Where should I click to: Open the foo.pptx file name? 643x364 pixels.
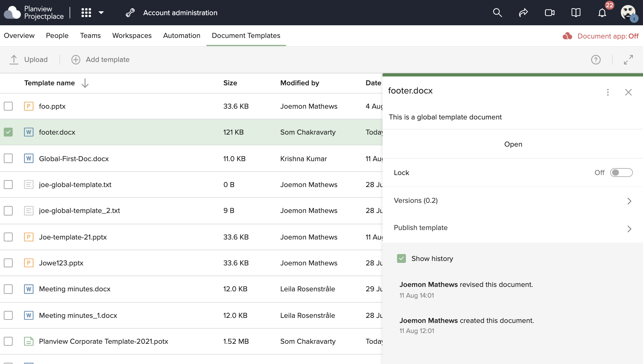pyautogui.click(x=52, y=106)
